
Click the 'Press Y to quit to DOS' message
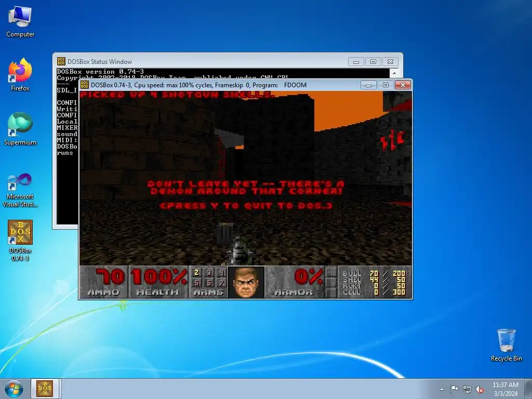[x=246, y=206]
